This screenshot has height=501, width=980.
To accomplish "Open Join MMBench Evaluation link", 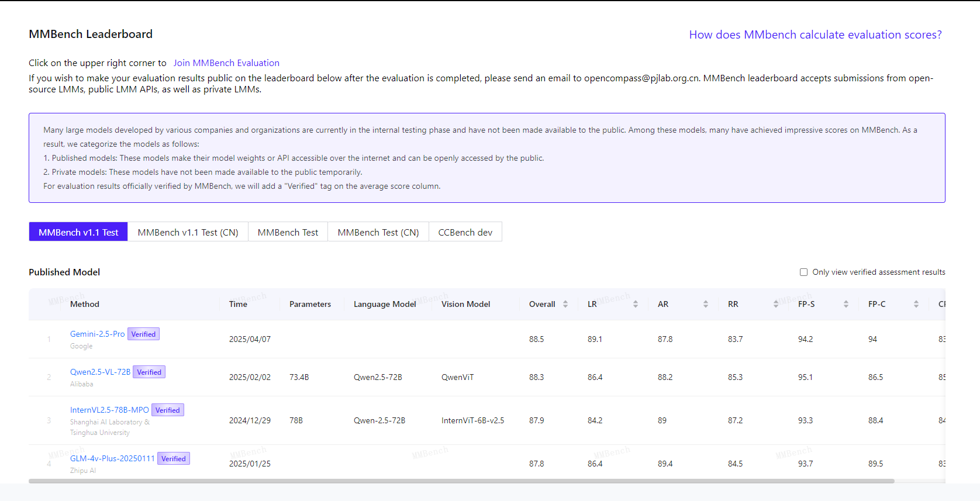I will coord(226,63).
